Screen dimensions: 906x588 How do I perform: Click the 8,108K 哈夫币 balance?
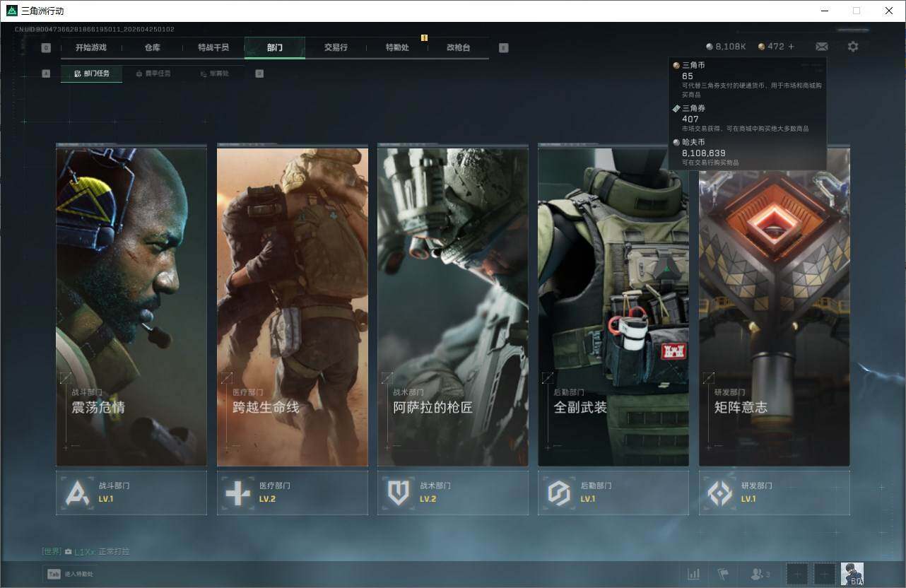726,47
